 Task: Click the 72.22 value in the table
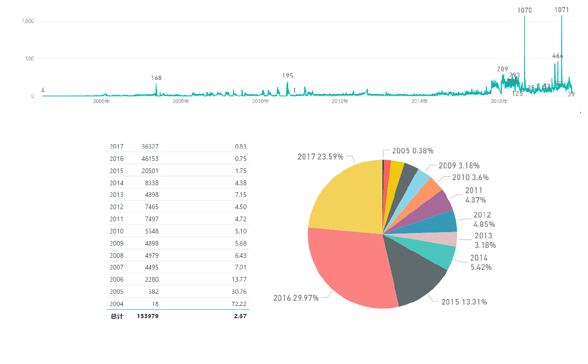point(239,304)
